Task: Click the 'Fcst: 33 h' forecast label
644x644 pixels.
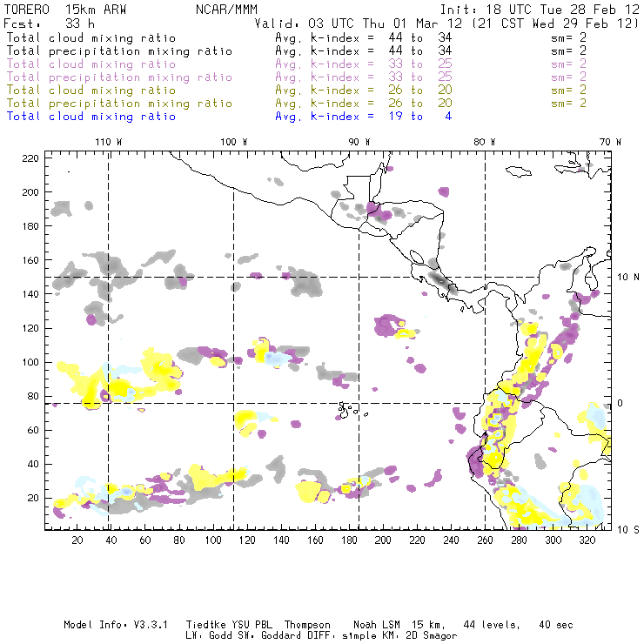Action: click(x=50, y=23)
